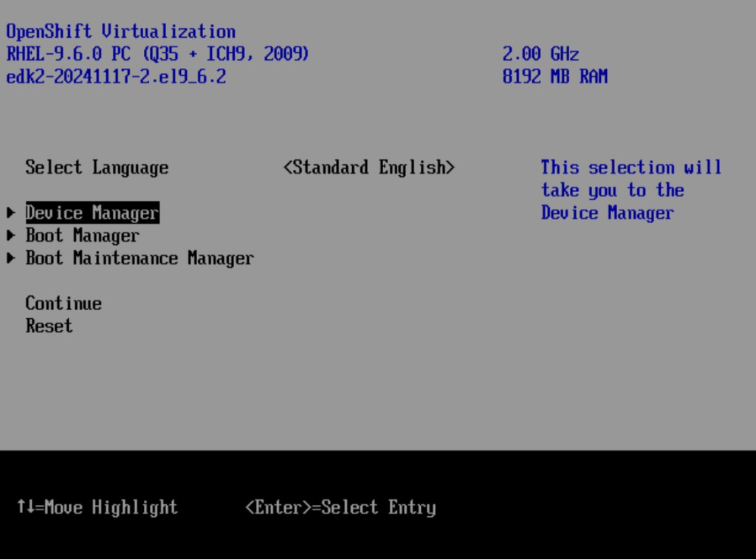This screenshot has height=559, width=756.
Task: Open Boot Maintenance Manager entry
Action: 140,258
